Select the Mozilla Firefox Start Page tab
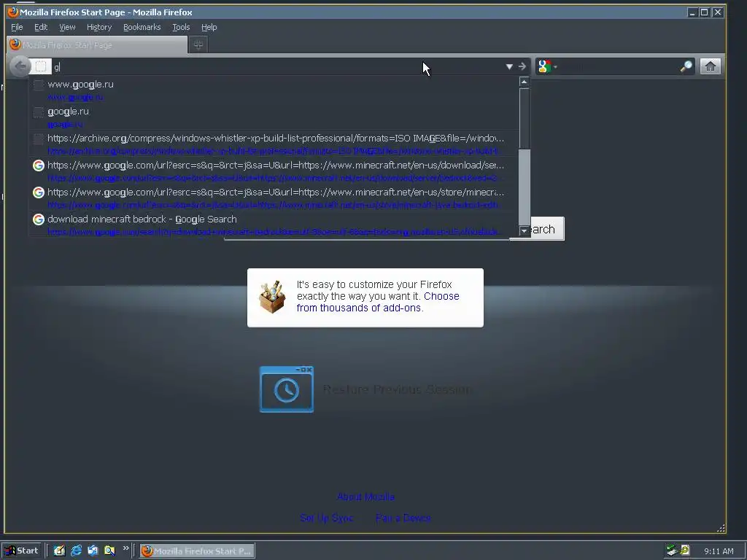 [97, 44]
